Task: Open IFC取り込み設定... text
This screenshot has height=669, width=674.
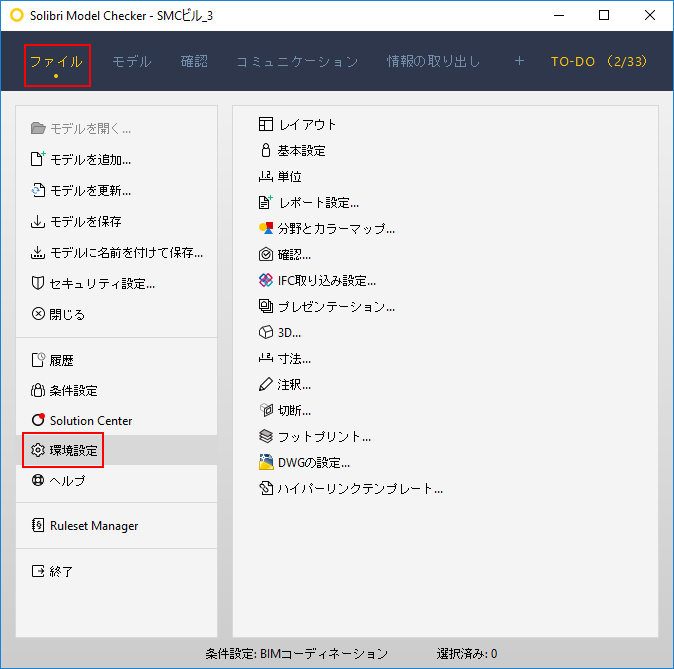Action: tap(327, 280)
